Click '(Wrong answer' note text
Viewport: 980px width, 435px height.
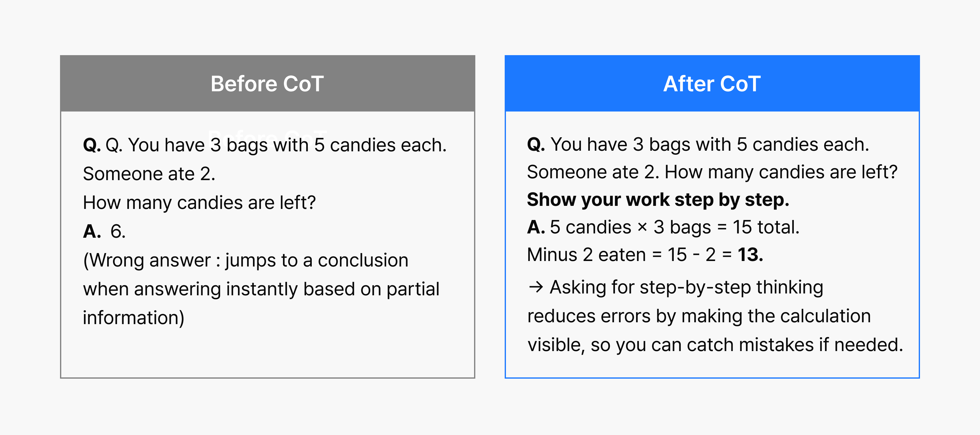pos(146,260)
